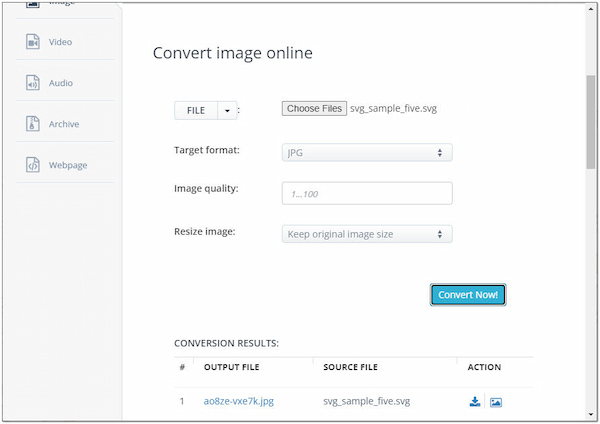Open the Target format JPG dropdown
Image resolution: width=600 pixels, height=424 pixels.
point(367,153)
